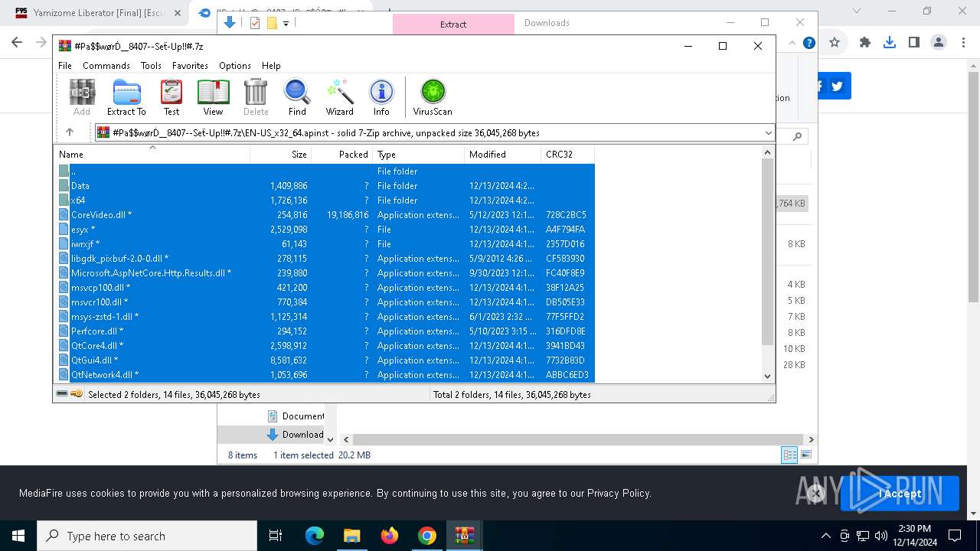Click the volume icon in system tray
The height and width of the screenshot is (551, 980).
point(881,536)
